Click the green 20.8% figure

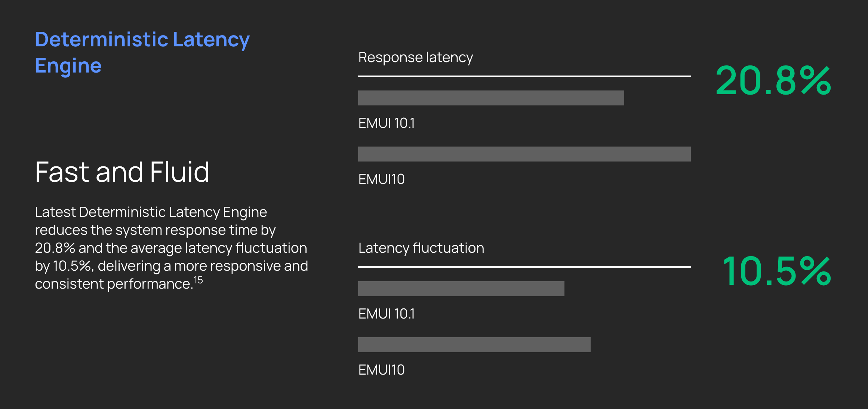(x=773, y=81)
